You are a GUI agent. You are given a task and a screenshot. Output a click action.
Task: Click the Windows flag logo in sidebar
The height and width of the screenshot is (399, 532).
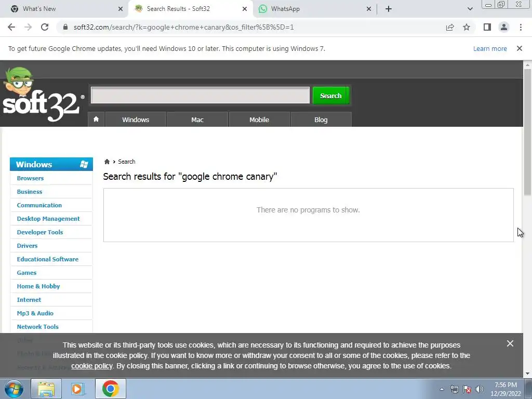pos(84,165)
